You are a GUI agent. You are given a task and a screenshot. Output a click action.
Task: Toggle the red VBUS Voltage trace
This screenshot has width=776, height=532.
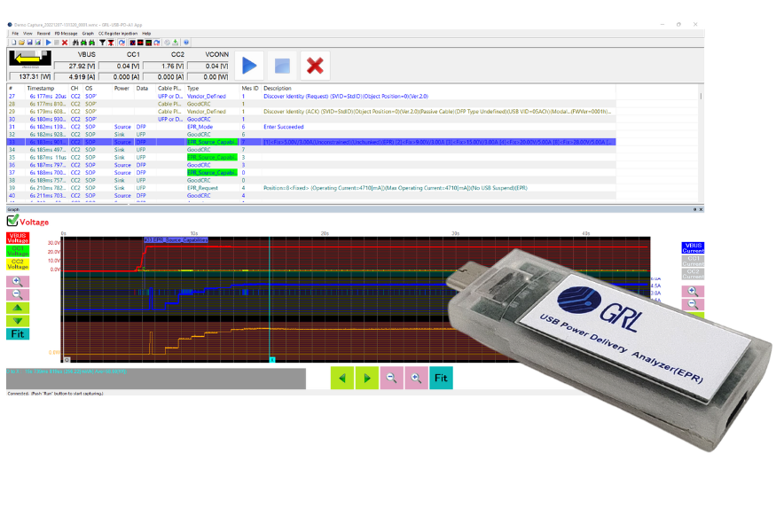18,238
